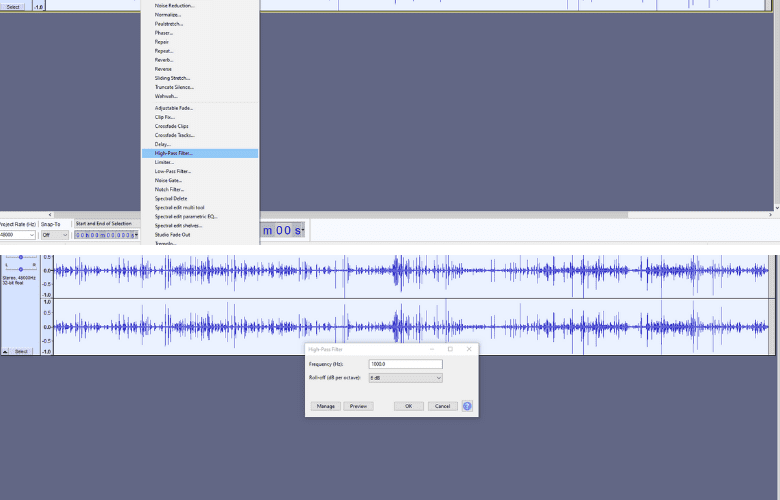Open the Manage button options
Viewport: 780px width, 500px height.
coord(325,406)
